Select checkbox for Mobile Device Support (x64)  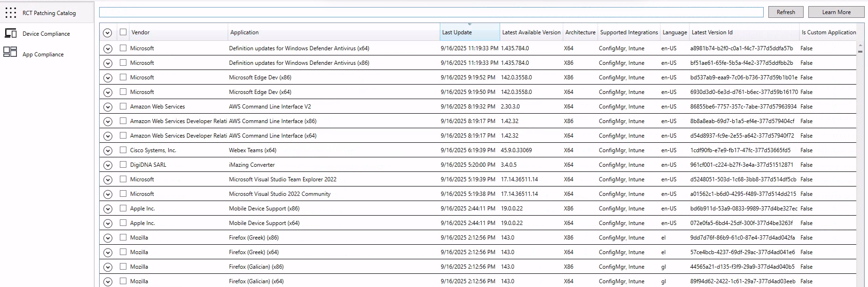(123, 223)
